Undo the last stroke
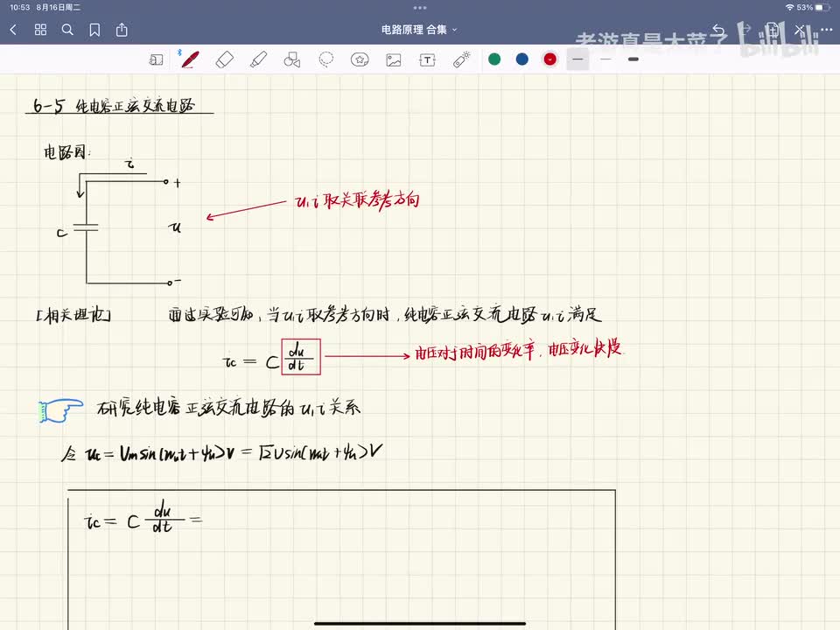Viewport: 840px width, 630px height. click(x=718, y=30)
